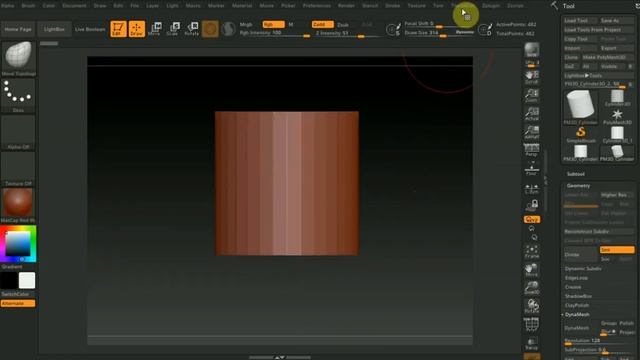
Task: Select the SimpleBrush tool thumbnail
Action: pyautogui.click(x=581, y=134)
